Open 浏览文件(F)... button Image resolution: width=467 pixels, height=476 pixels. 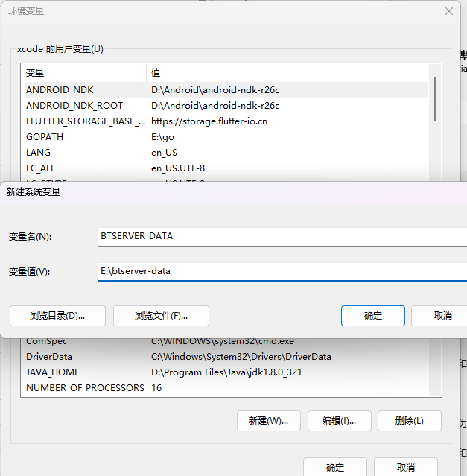point(161,316)
